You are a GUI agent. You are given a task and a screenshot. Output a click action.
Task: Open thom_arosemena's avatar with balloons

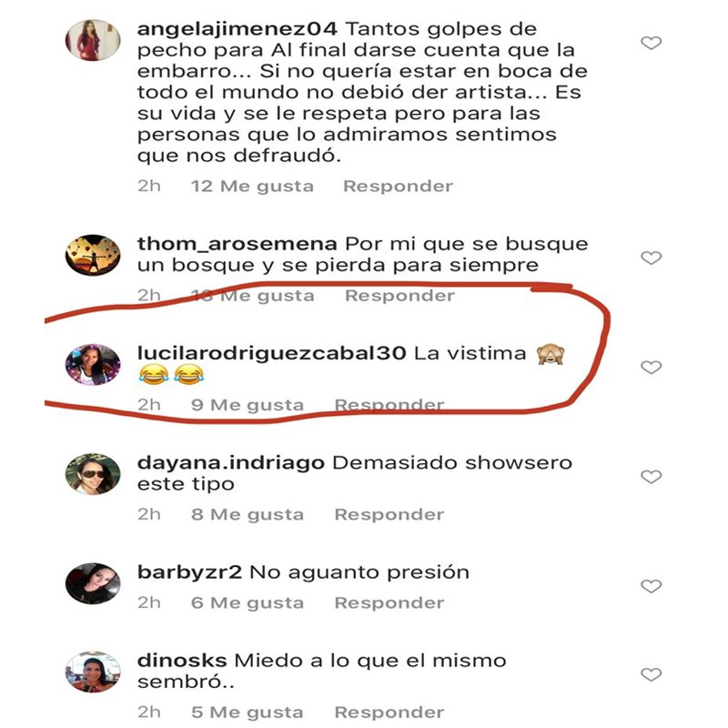coord(93,255)
